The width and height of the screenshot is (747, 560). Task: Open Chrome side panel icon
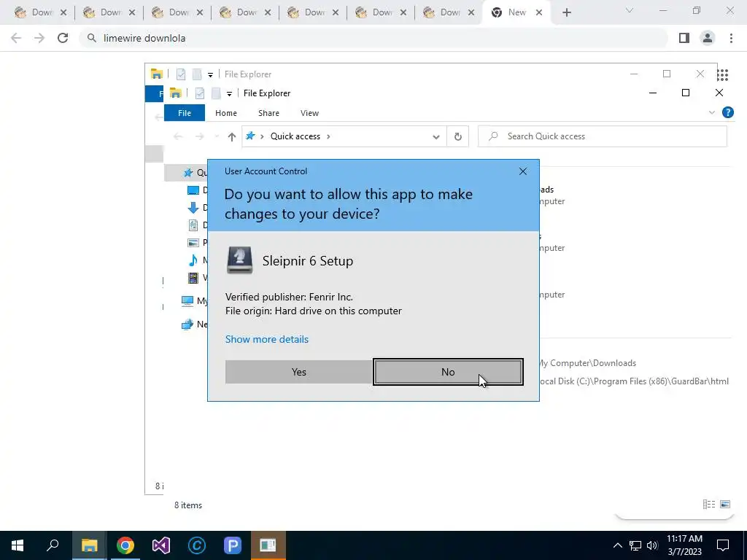click(684, 38)
